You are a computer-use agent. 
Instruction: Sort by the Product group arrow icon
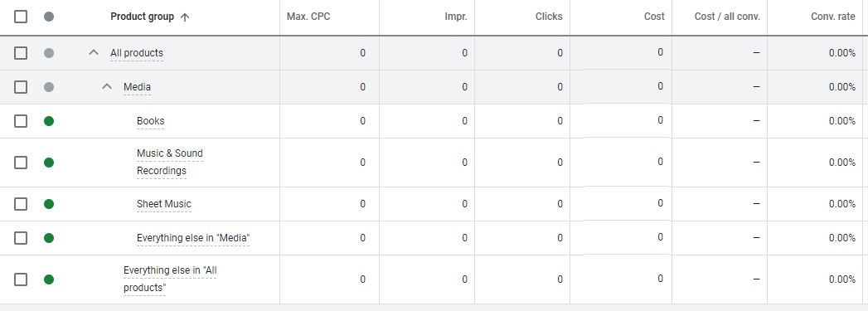point(185,17)
